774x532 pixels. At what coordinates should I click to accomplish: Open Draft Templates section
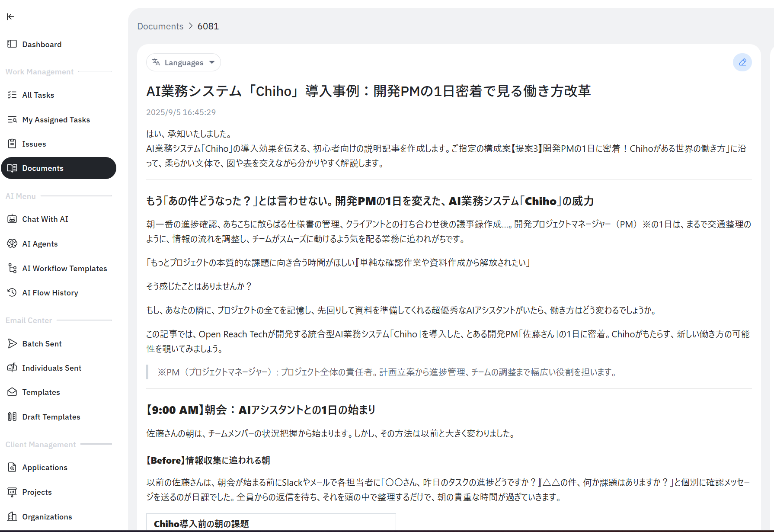[x=51, y=417]
